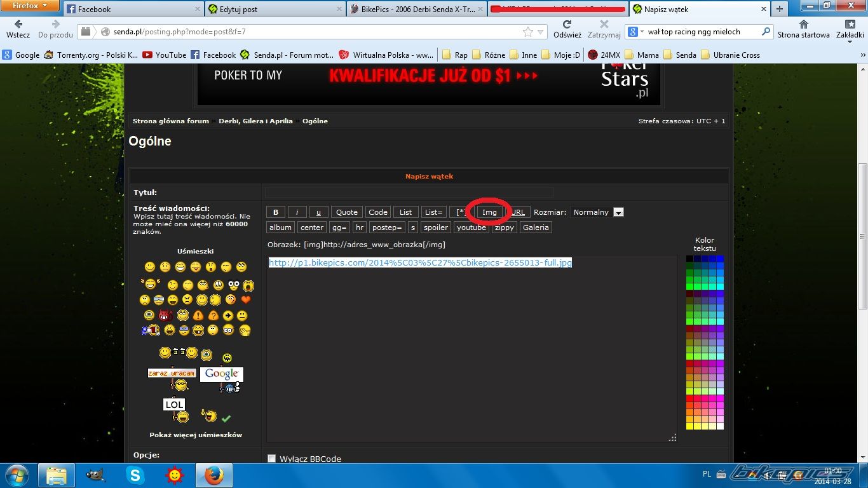Go forward with the Do przodu arrow

point(55,29)
